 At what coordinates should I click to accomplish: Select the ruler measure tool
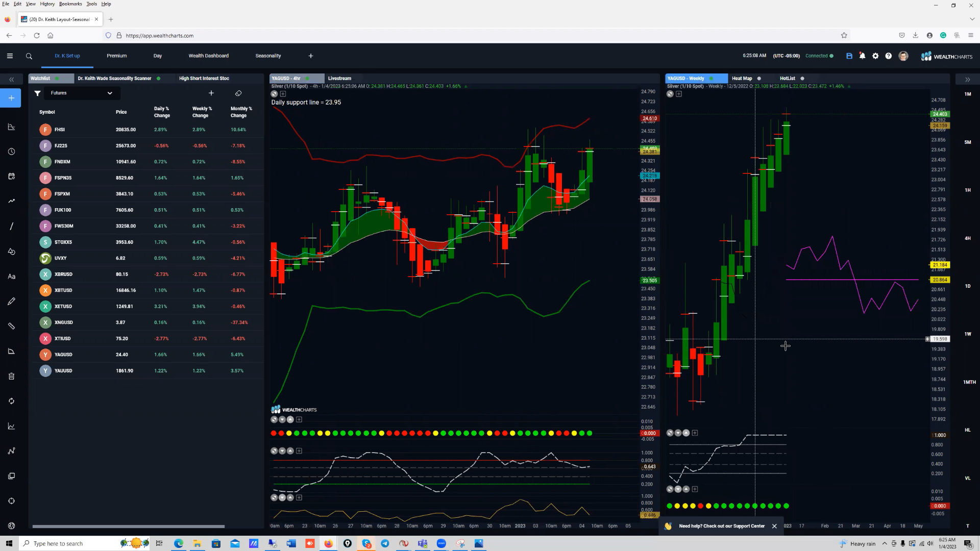click(11, 326)
